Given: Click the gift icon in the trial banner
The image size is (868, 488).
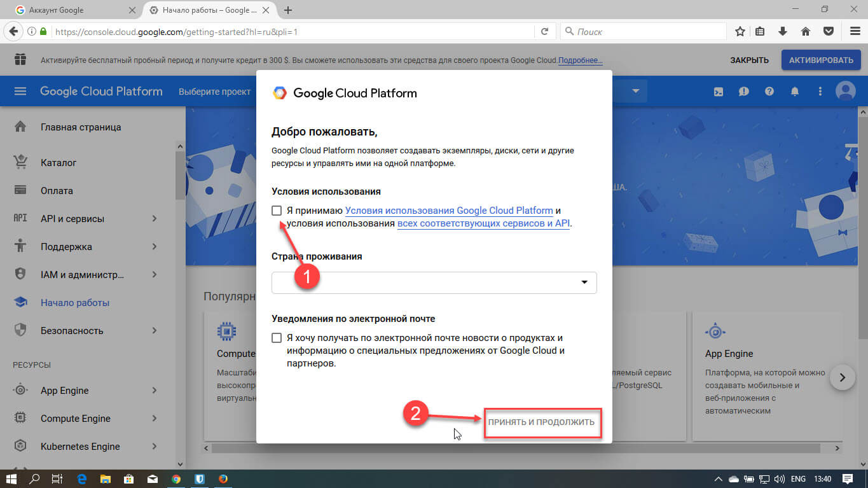Looking at the screenshot, I should click(x=20, y=60).
